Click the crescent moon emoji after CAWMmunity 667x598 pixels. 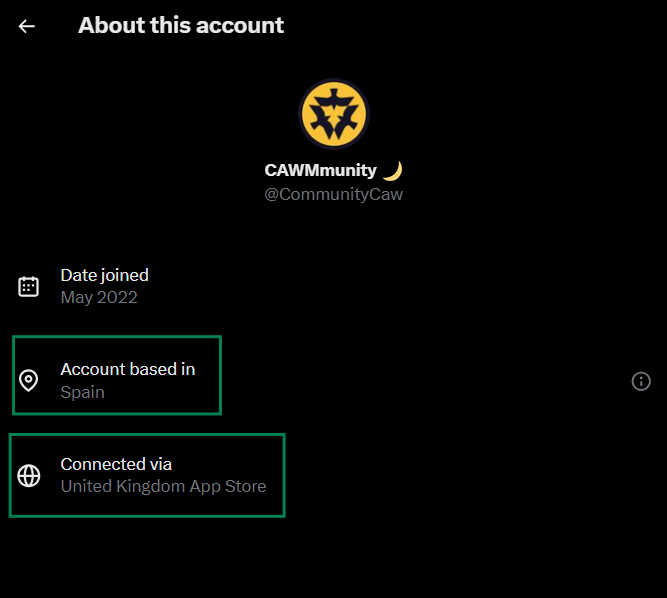pyautogui.click(x=392, y=171)
